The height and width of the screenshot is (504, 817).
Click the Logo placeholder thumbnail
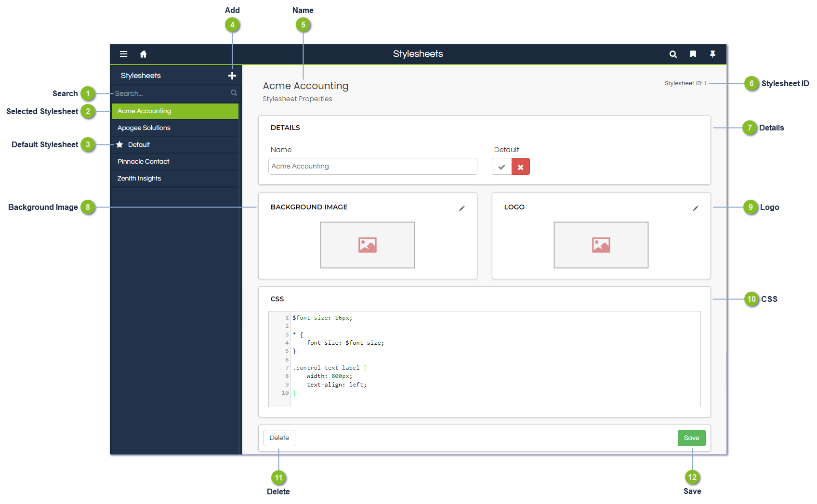click(x=601, y=245)
